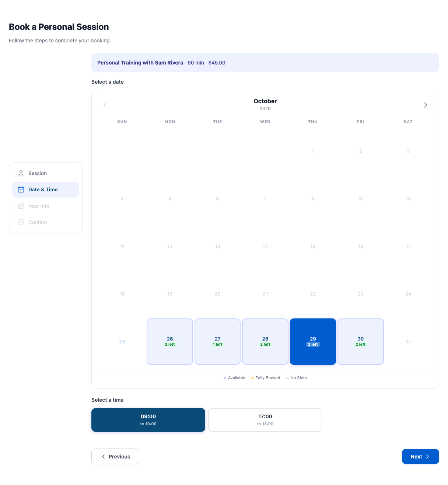The image size is (448, 485).
Task: Select October 27 with 1 left
Action: click(x=217, y=342)
